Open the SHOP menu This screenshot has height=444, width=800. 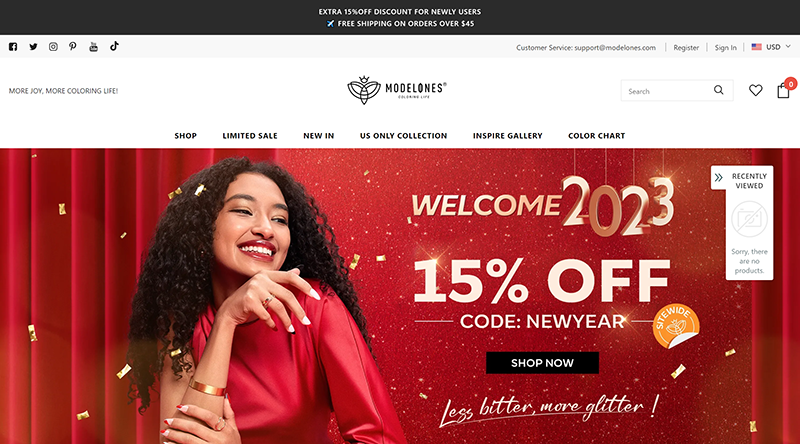(x=185, y=136)
